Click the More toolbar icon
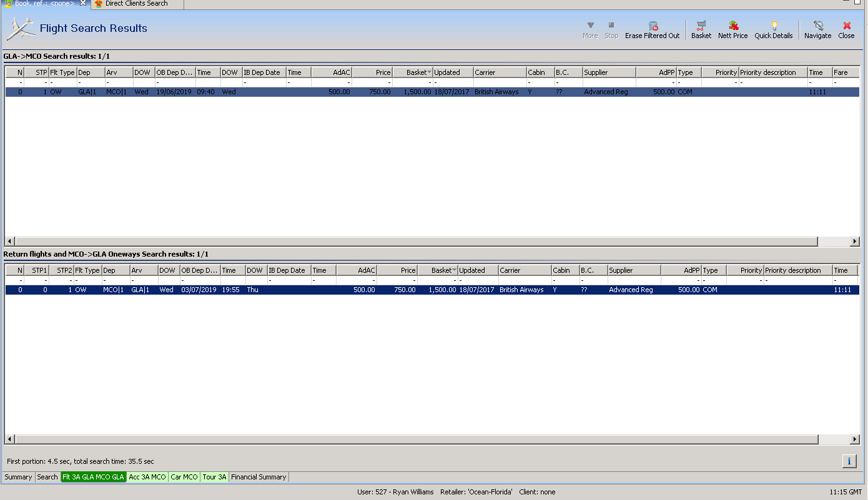Viewport: 868px width, 500px height. point(590,30)
